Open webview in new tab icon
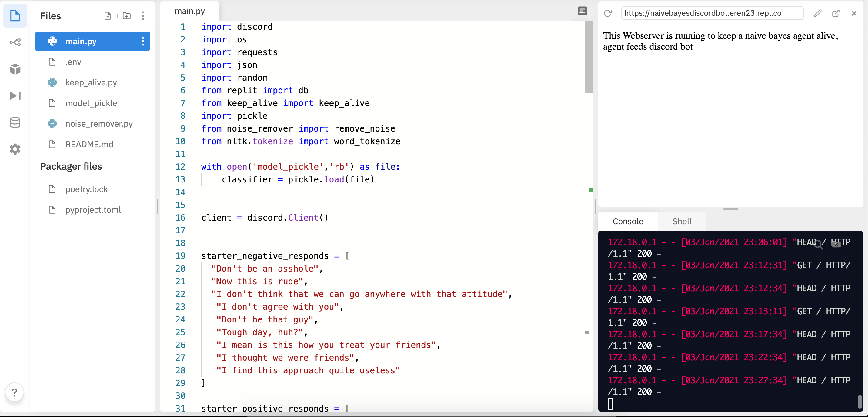 [836, 13]
